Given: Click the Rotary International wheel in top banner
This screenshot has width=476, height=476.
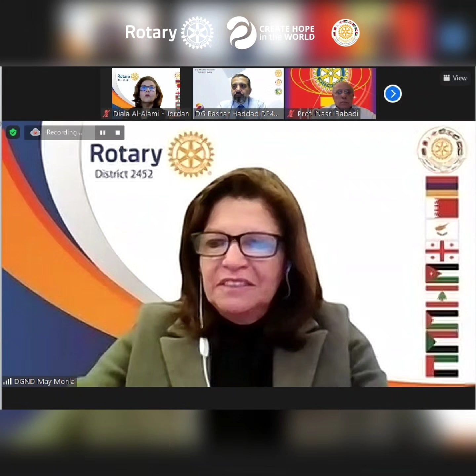Looking at the screenshot, I should point(197,33).
